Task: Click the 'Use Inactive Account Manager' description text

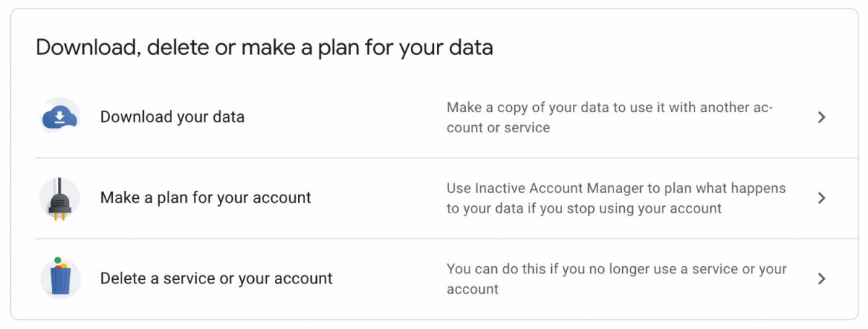Action: [616, 198]
